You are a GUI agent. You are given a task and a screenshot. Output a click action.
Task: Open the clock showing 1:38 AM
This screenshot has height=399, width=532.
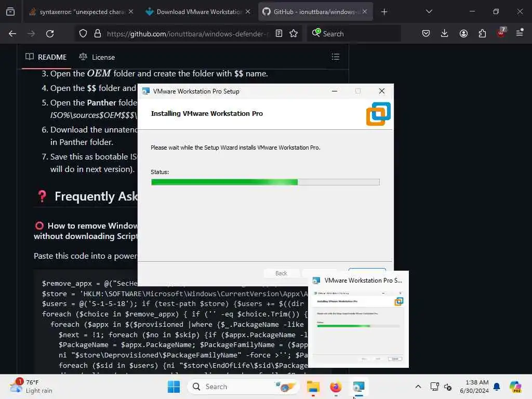click(x=474, y=387)
